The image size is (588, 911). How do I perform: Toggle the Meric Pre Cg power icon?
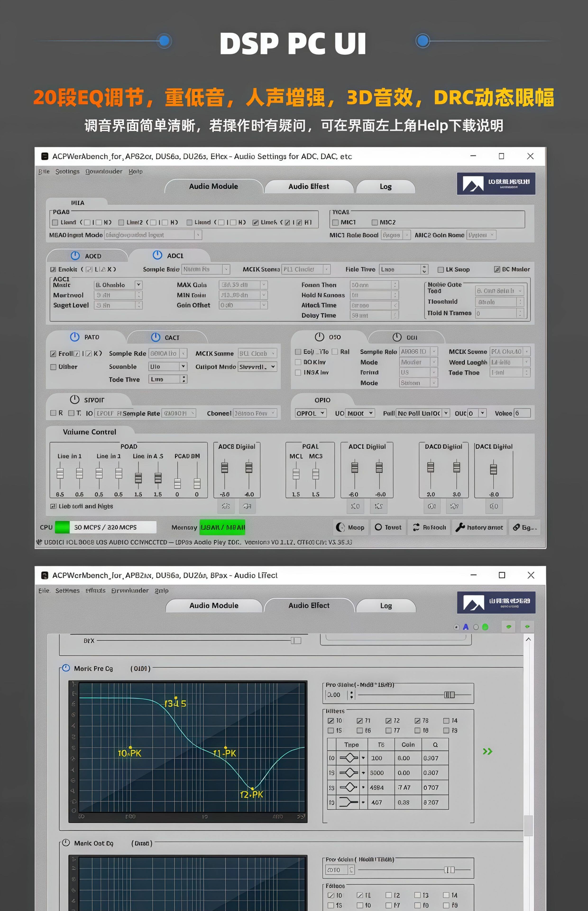(66, 668)
